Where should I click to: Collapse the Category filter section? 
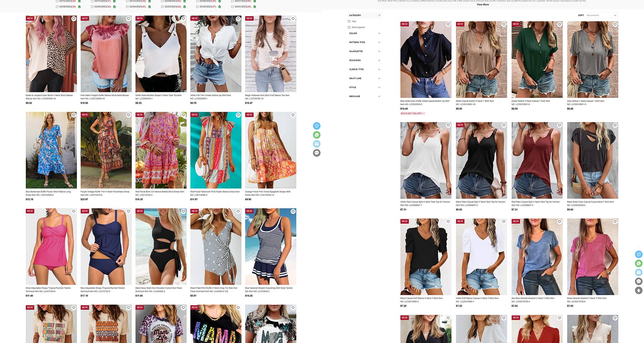379,15
